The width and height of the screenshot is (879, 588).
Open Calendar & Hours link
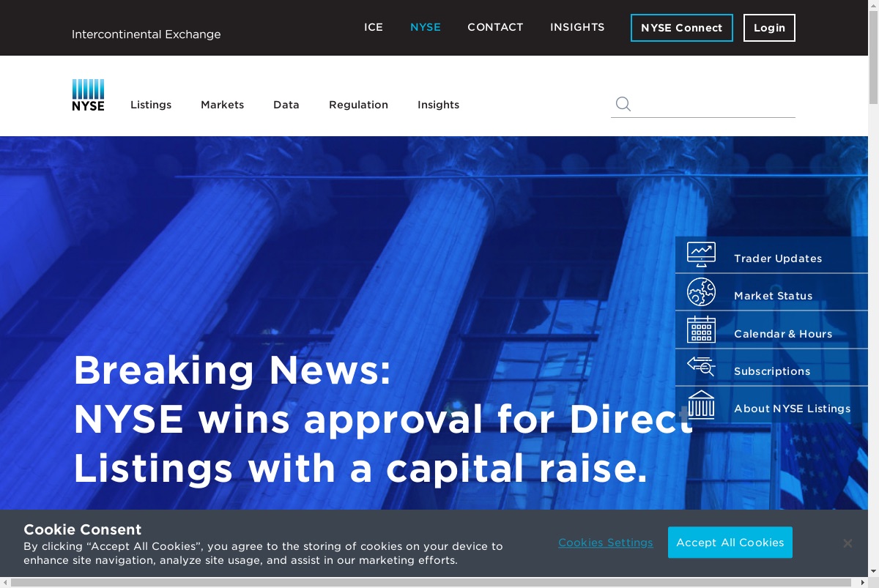pyautogui.click(x=783, y=334)
